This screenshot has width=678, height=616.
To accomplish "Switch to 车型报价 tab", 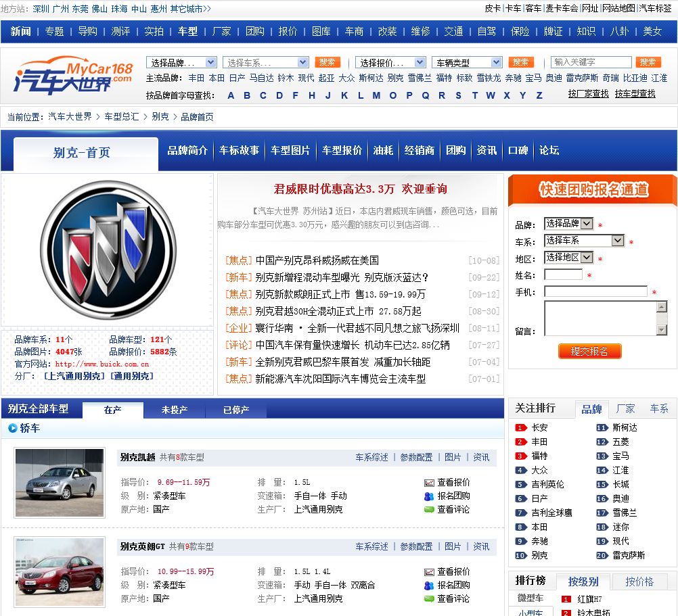I will click(342, 150).
